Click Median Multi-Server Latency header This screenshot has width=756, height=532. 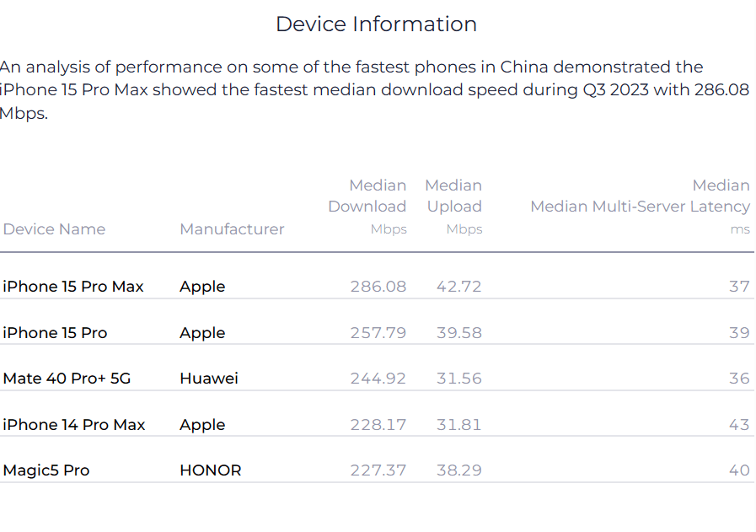pos(641,207)
